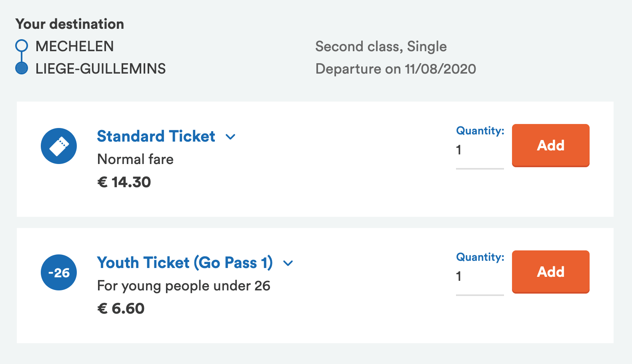The image size is (632, 364).
Task: Open the Standard Ticket title link
Action: (x=156, y=136)
